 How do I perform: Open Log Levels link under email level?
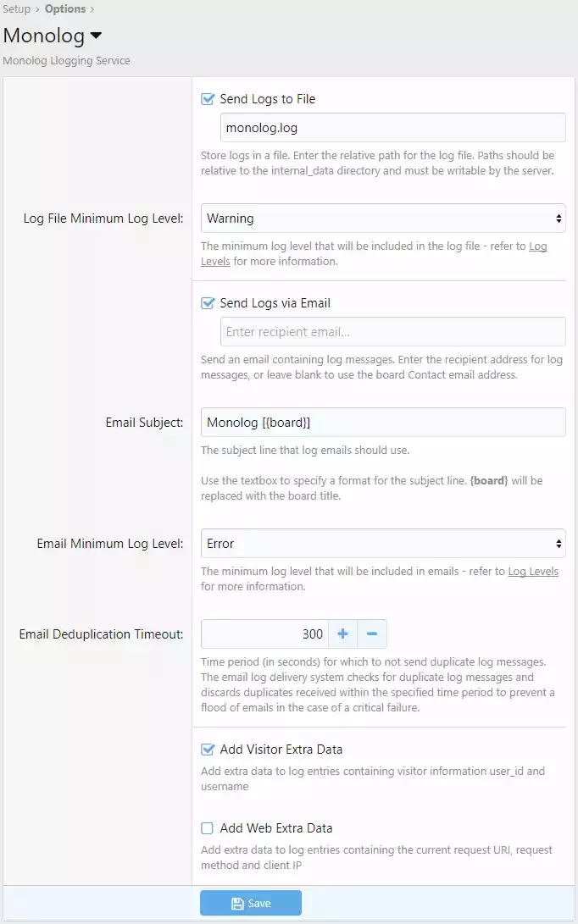click(533, 571)
